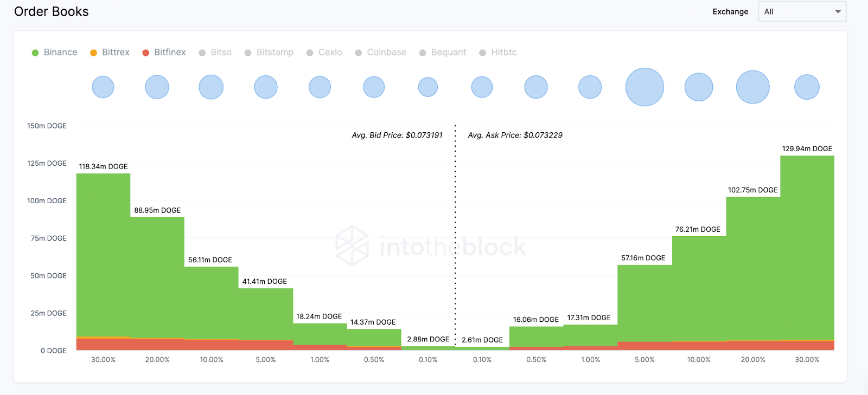
Task: Click the bubble above the 10.00% ask bar
Action: 699,87
